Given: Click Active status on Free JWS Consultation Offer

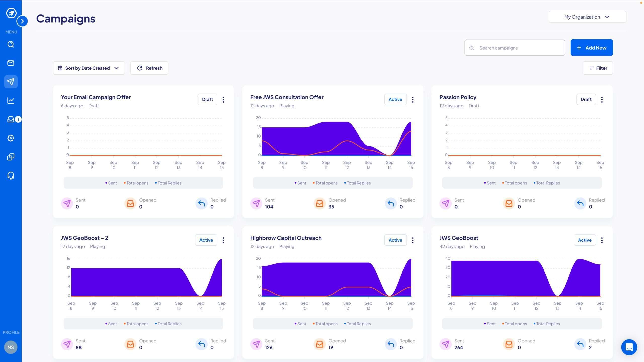Looking at the screenshot, I should (395, 99).
